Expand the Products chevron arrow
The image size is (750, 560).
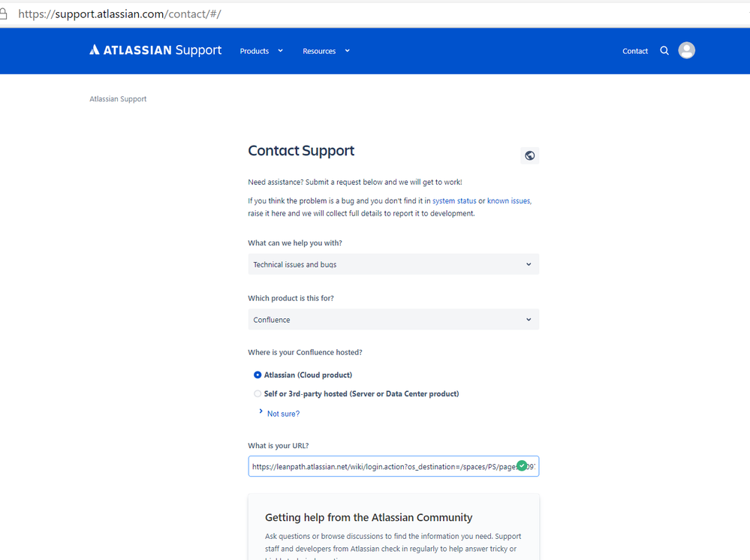click(280, 51)
